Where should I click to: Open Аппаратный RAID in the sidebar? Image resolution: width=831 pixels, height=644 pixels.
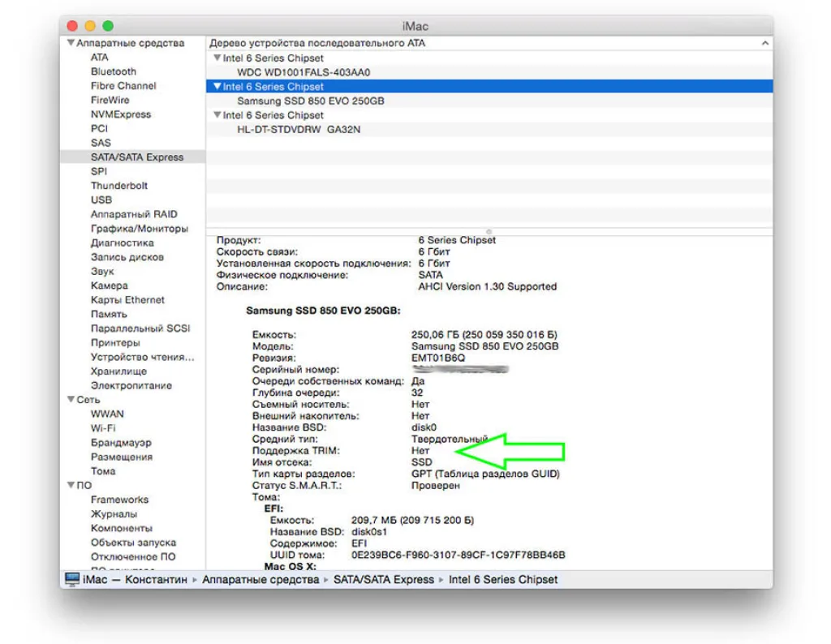coord(134,214)
